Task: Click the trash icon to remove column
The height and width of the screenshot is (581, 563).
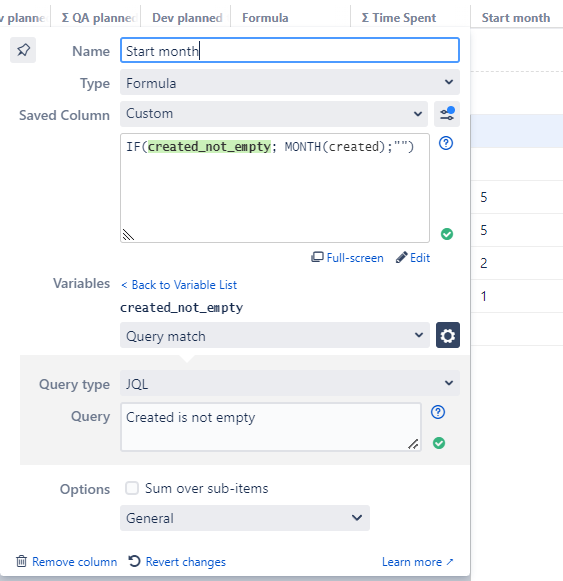Action: (21, 561)
